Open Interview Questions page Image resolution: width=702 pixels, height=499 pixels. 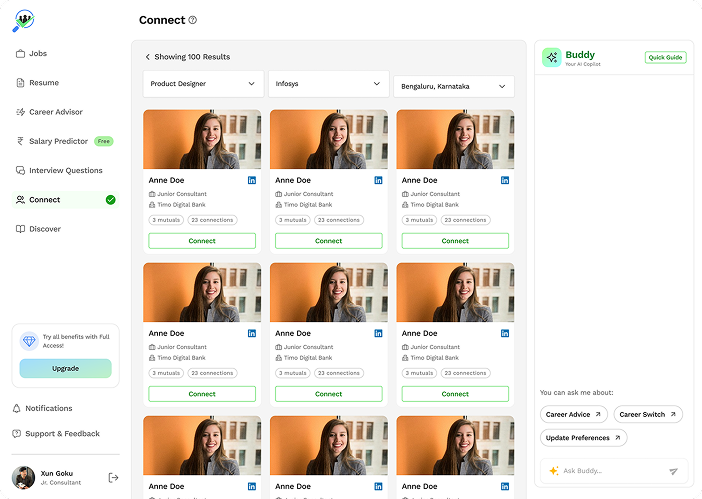59,171
